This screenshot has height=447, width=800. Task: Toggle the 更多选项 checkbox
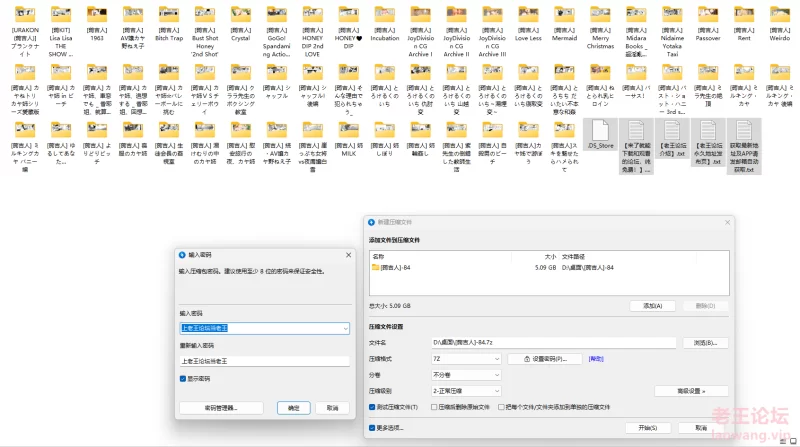pos(372,428)
